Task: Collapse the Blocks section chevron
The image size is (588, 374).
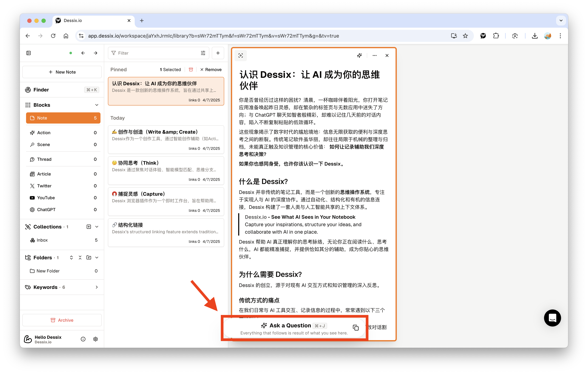Action: [97, 105]
